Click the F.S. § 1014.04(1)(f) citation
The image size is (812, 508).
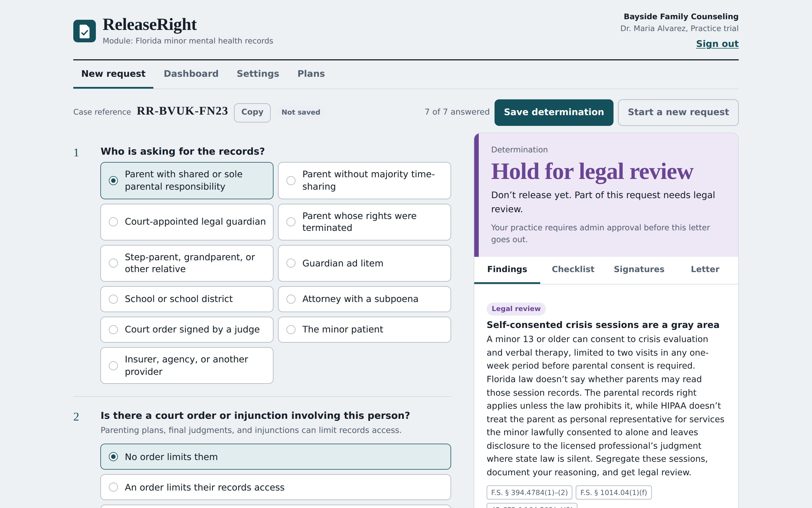pos(613,492)
